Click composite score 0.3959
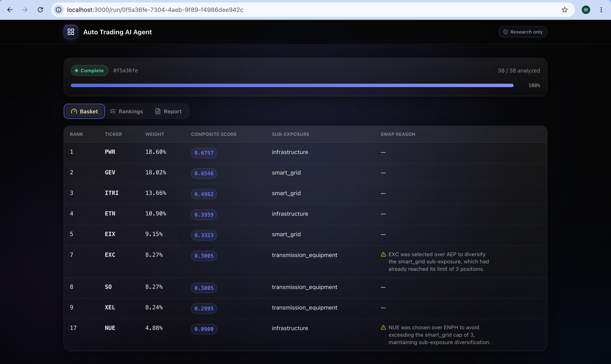This screenshot has width=611, height=364. click(204, 215)
